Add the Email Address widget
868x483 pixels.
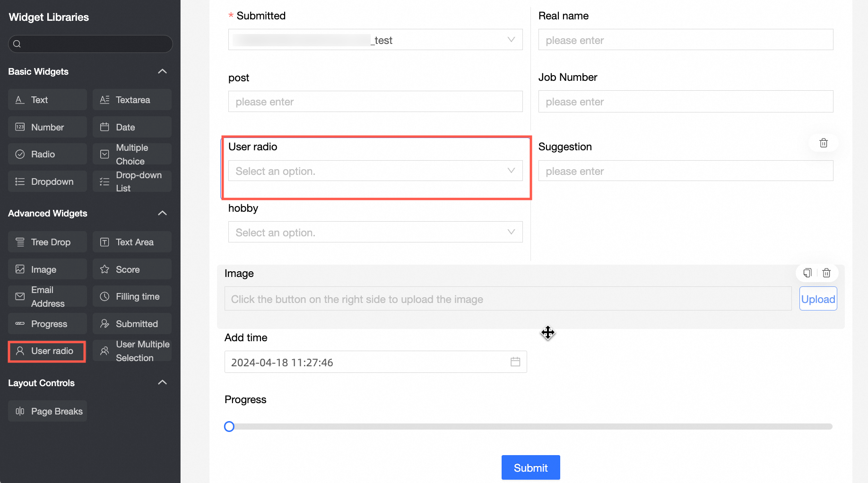tap(47, 296)
